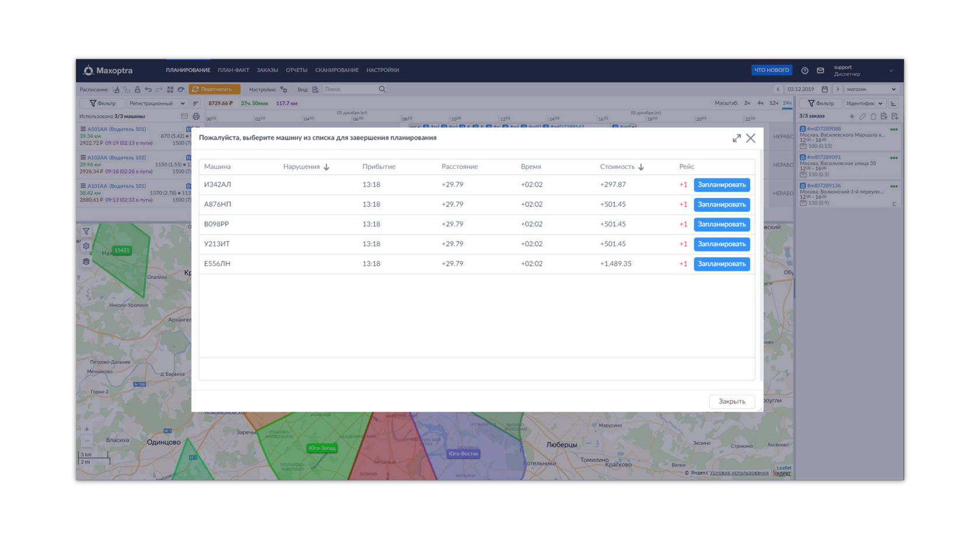980x539 pixels.
Task: Click the printer icon above the vehicle list
Action: 196,117
